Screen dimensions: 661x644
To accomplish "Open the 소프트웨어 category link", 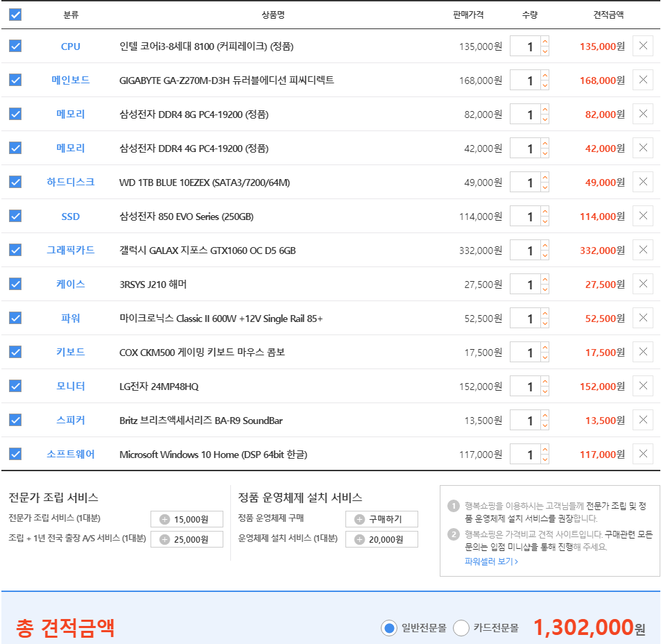I will [x=70, y=455].
